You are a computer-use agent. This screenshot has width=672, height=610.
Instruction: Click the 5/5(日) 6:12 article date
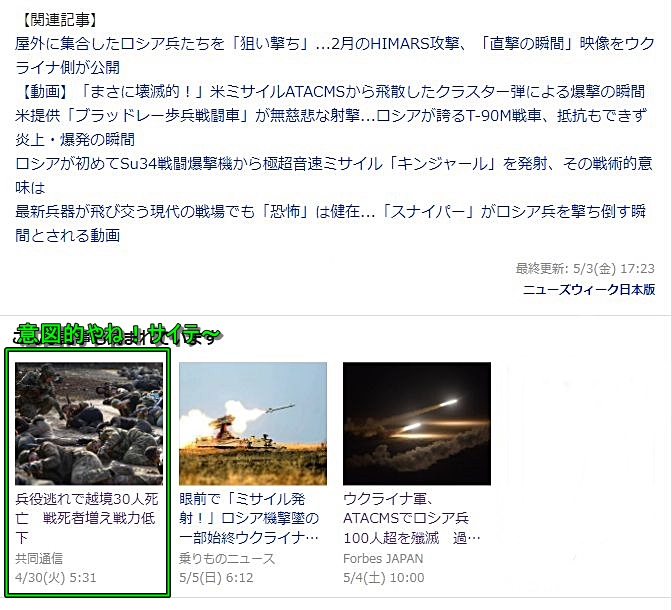[216, 578]
